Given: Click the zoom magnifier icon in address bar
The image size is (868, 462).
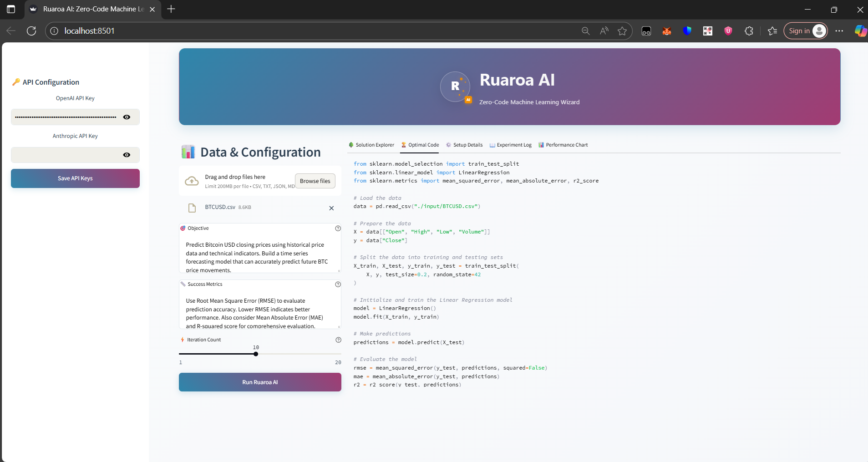Looking at the screenshot, I should coord(586,31).
